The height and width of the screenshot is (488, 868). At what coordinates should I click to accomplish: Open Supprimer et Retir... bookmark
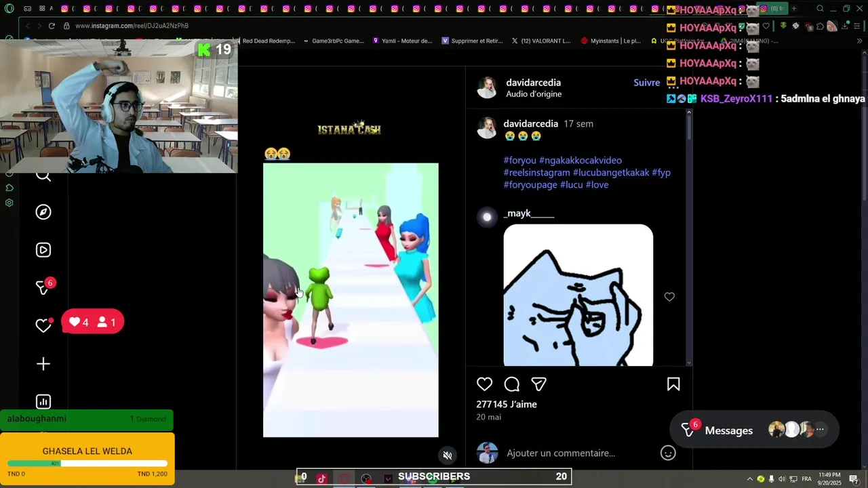pyautogui.click(x=472, y=41)
